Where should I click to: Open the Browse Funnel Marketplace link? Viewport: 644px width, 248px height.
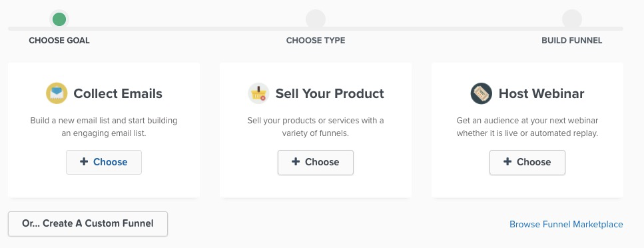coord(566,224)
